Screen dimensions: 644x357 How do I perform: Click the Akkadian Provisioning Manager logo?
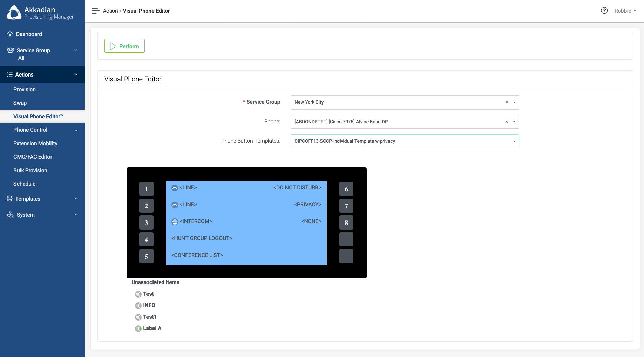40,12
